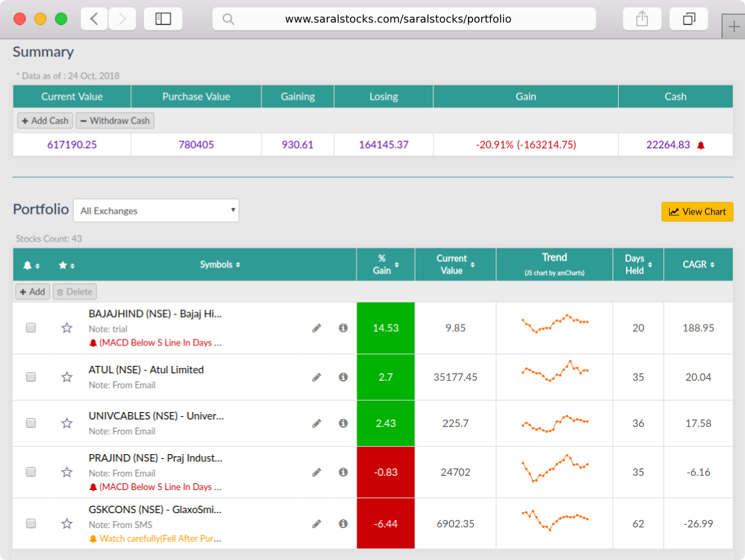Click the red cash alert bell icon

701,145
